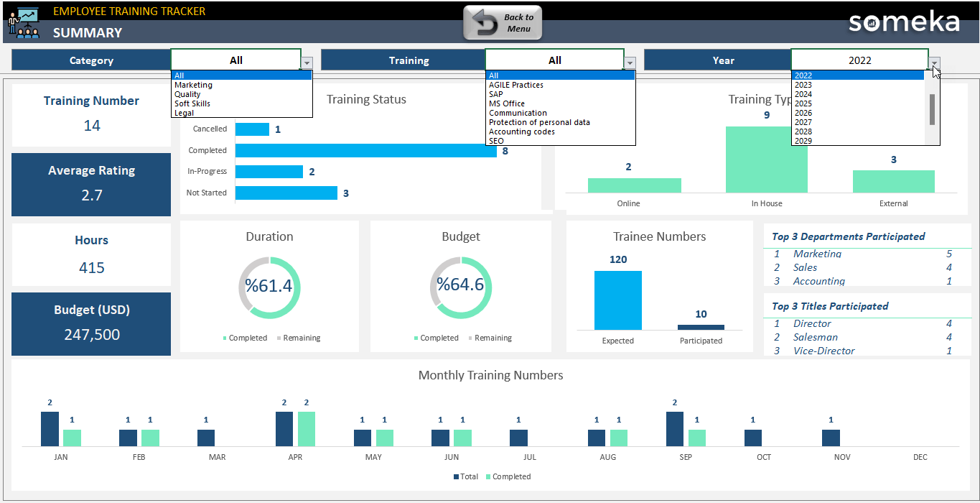
Task: Click the Category dropdown arrow icon
Action: click(308, 62)
